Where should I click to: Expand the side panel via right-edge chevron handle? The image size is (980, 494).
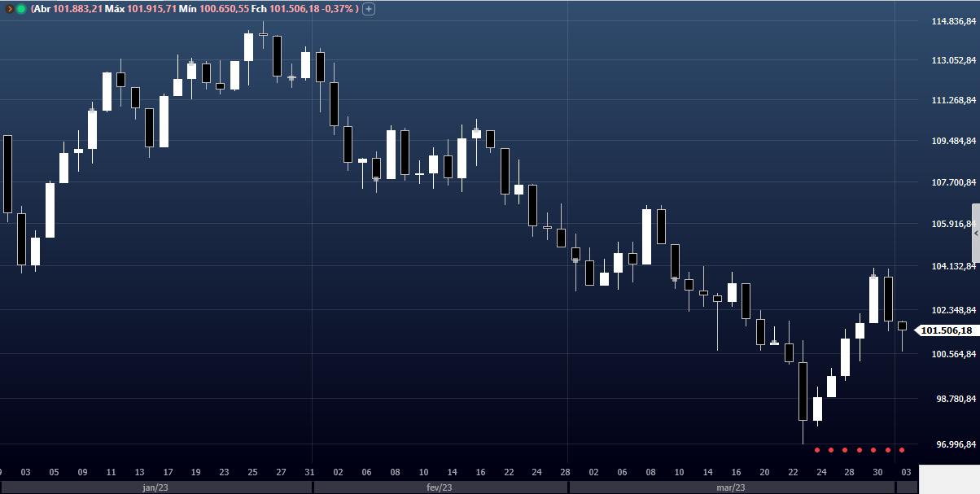(975, 233)
